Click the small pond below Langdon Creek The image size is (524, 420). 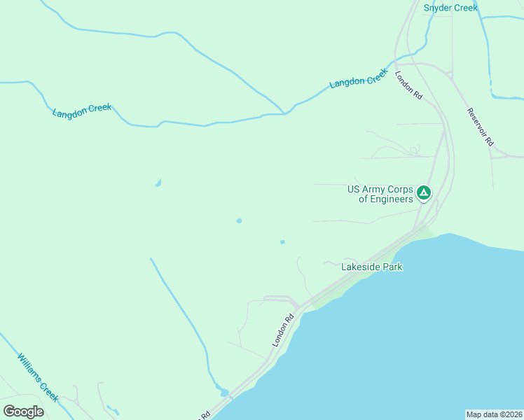[158, 183]
